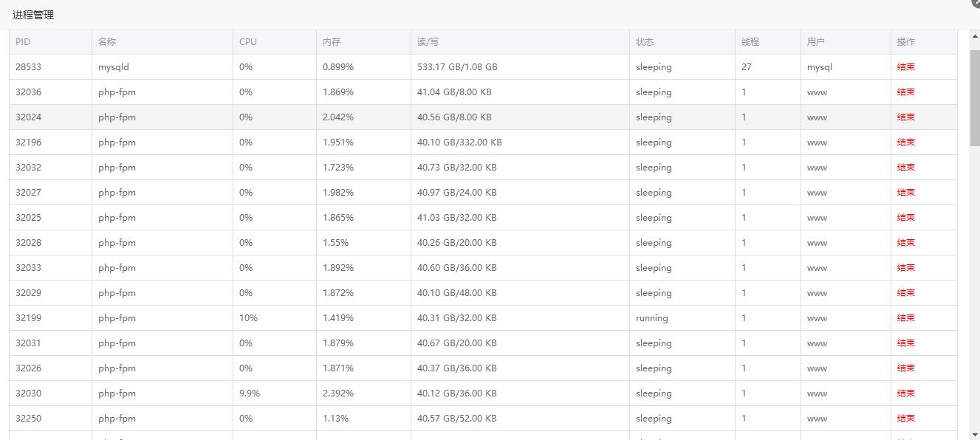The image size is (980, 440).
Task: Click the 线程 column header
Action: (x=750, y=42)
